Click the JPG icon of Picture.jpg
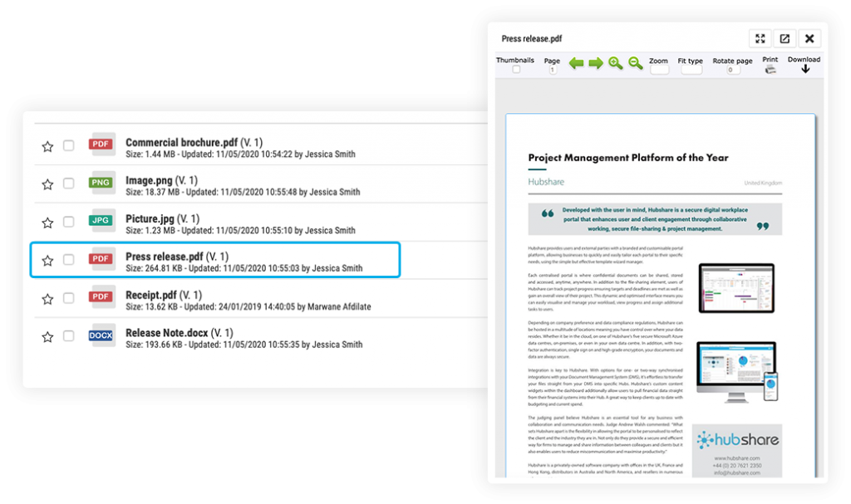 [101, 220]
